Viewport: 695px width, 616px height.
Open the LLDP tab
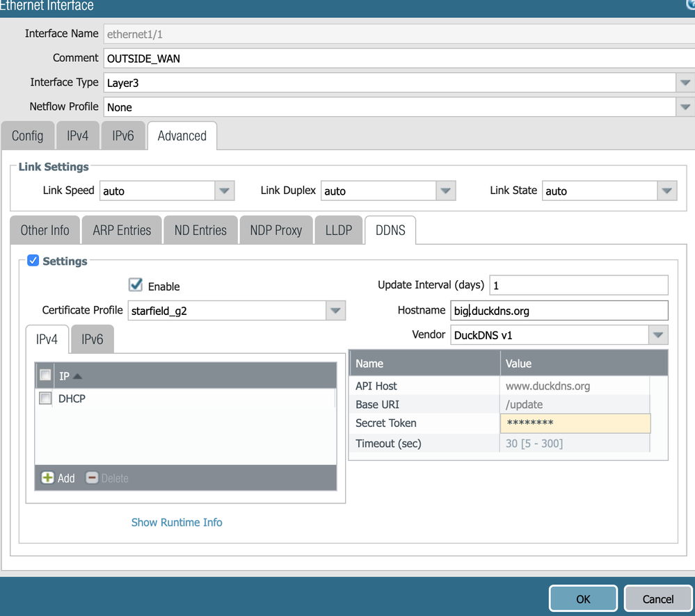[339, 230]
